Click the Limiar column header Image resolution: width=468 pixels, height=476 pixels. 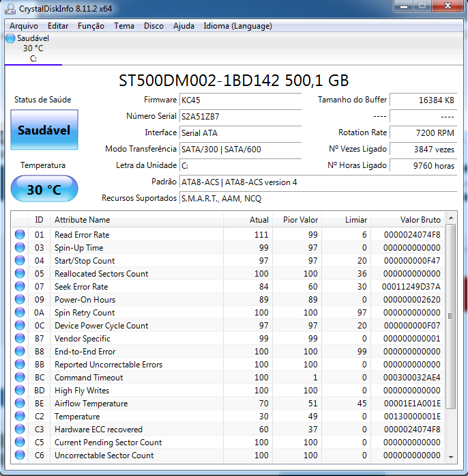coord(347,220)
